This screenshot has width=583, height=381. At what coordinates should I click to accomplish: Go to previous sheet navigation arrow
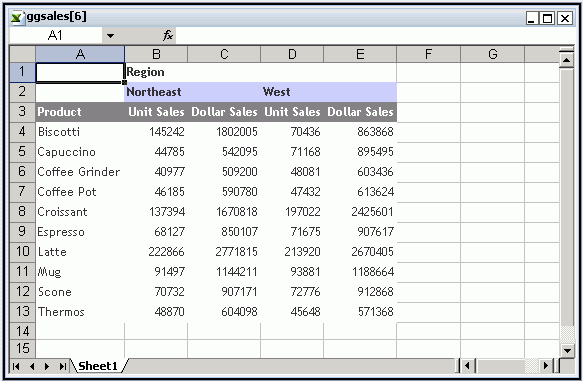[x=32, y=367]
